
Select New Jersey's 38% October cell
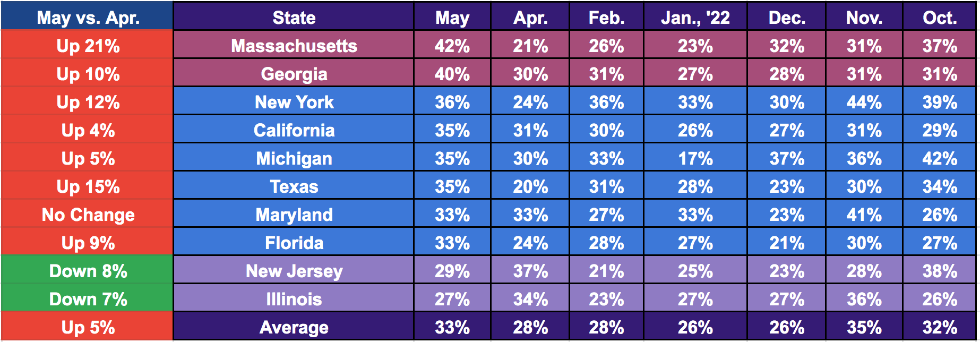point(939,271)
